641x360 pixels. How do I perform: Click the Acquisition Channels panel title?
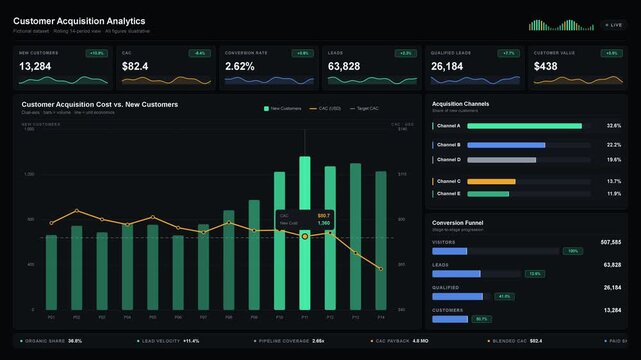coord(460,104)
